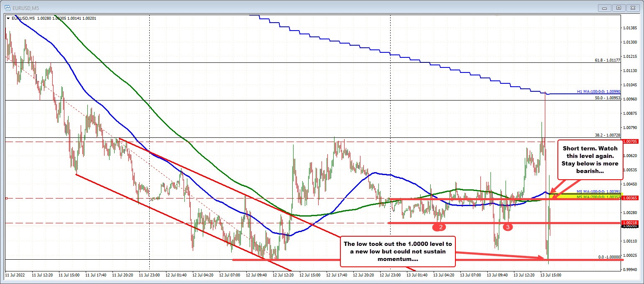
Task: Click the 1.00280 value on price scale
Action: (x=630, y=212)
